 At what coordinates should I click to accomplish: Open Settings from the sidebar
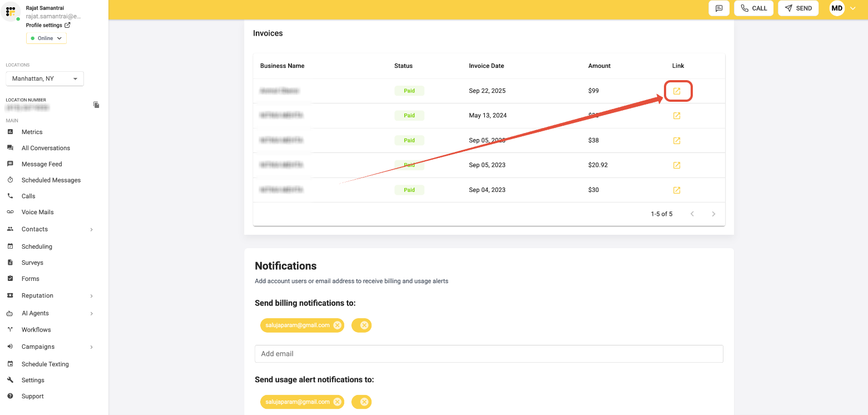coord(33,381)
